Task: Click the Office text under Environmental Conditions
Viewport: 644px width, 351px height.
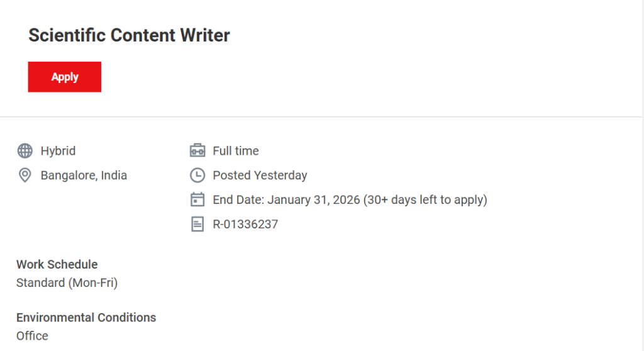Action: pyautogui.click(x=32, y=336)
